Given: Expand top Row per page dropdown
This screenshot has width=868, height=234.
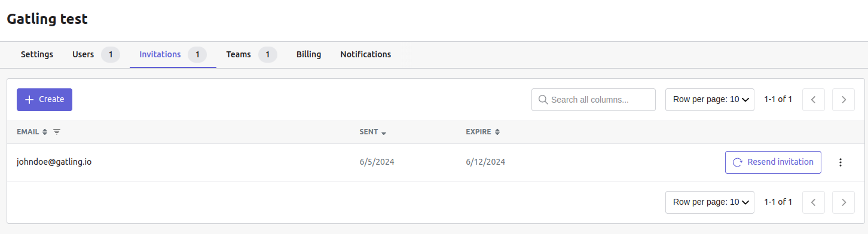Looking at the screenshot, I should (710, 100).
